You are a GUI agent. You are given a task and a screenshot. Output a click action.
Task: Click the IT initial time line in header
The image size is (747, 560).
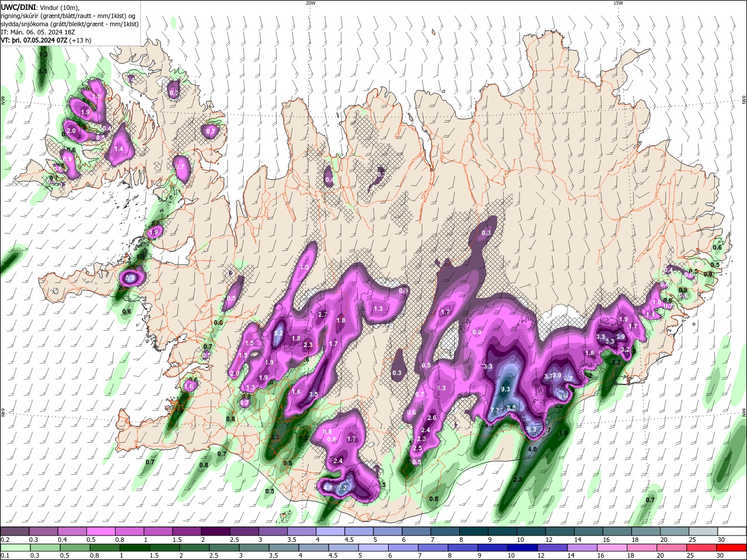[x=39, y=32]
